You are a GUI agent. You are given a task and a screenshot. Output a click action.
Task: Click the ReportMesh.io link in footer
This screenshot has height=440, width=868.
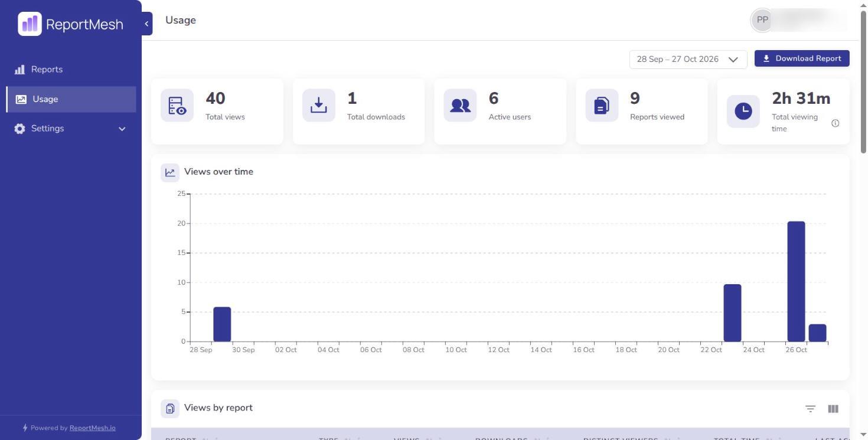coord(93,428)
